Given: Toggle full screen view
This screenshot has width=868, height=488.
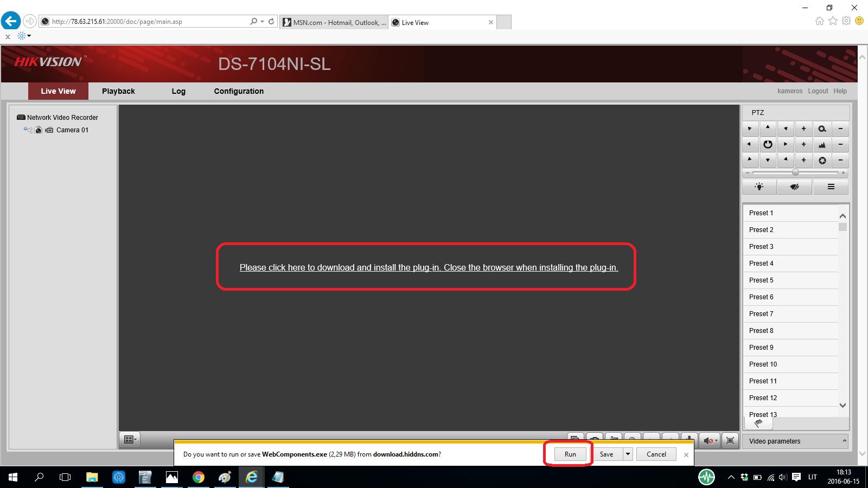Looking at the screenshot, I should click(730, 441).
